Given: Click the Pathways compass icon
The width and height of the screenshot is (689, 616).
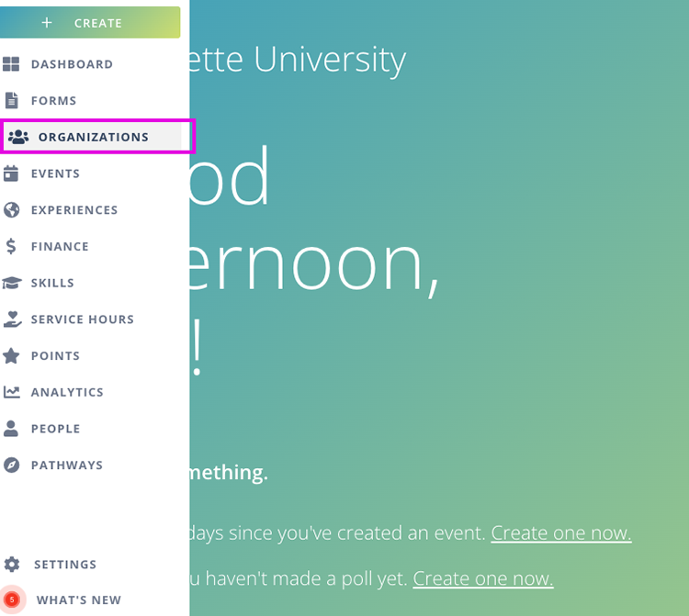Looking at the screenshot, I should pos(12,465).
